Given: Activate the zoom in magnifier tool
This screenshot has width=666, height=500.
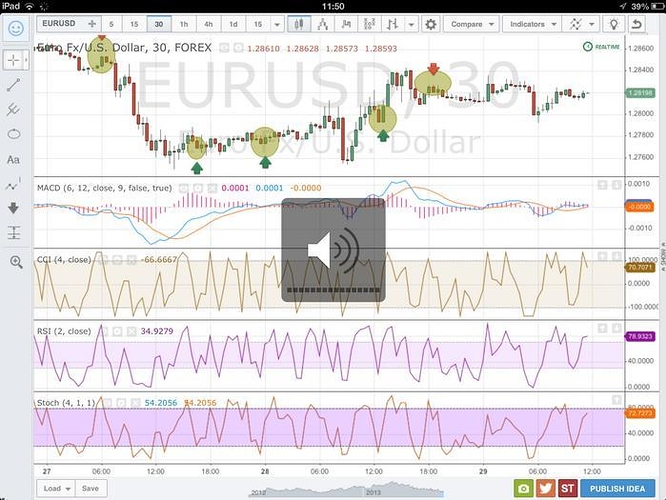Looking at the screenshot, I should pyautogui.click(x=16, y=262).
